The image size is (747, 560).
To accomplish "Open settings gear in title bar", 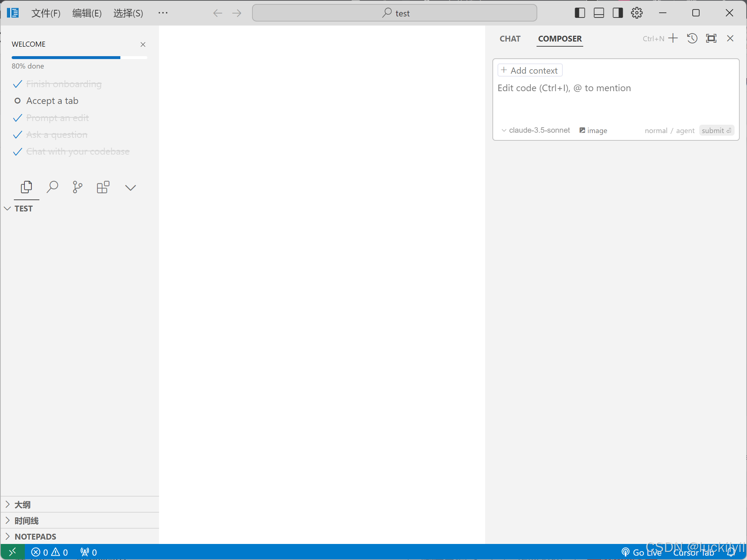I will point(637,13).
